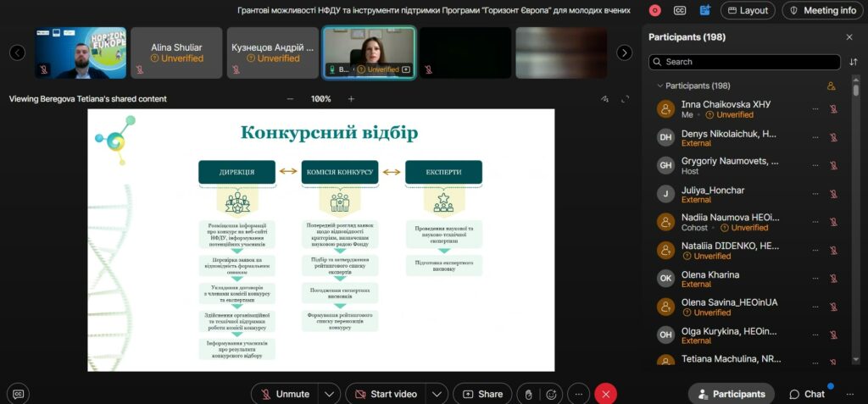Toggle the Participants panel button
The image size is (868, 404).
pyautogui.click(x=730, y=394)
